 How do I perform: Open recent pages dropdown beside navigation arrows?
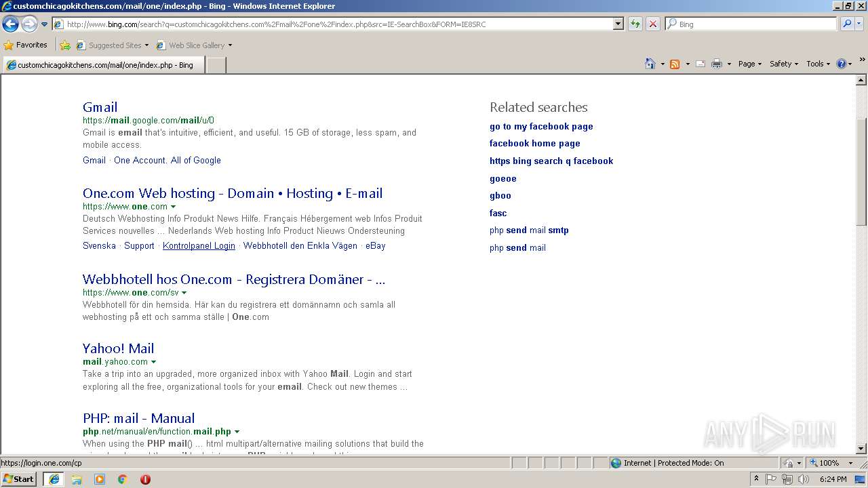pyautogui.click(x=44, y=24)
